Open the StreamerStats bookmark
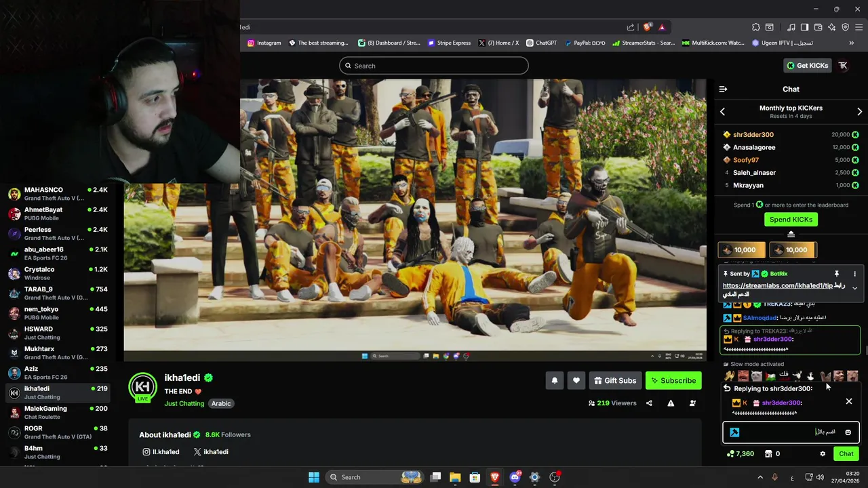 pyautogui.click(x=643, y=43)
